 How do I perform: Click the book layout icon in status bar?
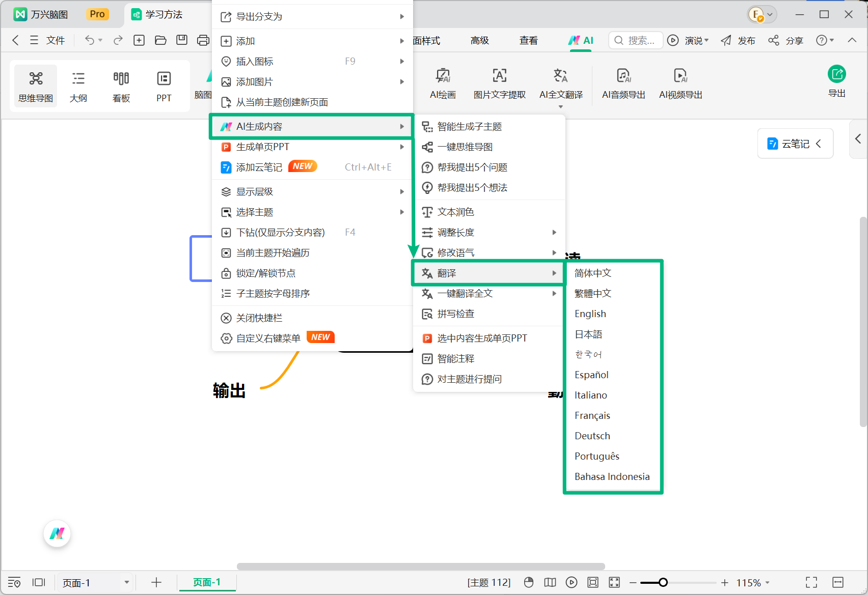coord(550,582)
